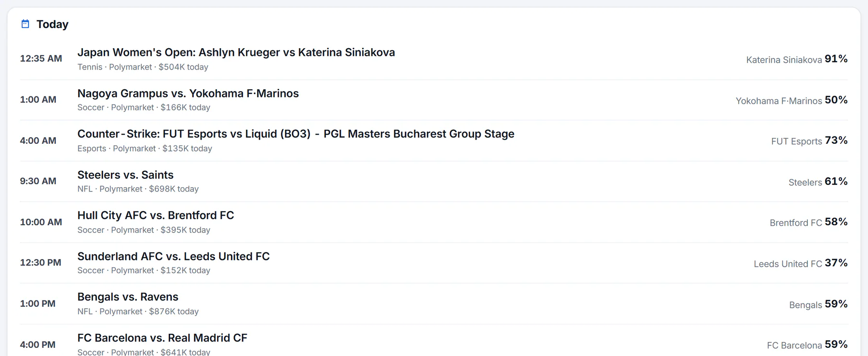Viewport: 868px width, 356px height.
Task: Open Steelers vs. Saints game
Action: [125, 175]
